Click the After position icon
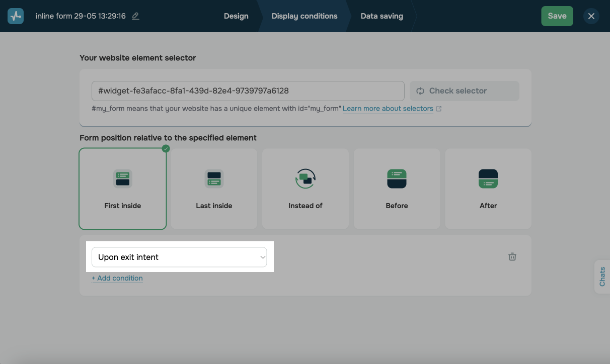 (x=488, y=178)
